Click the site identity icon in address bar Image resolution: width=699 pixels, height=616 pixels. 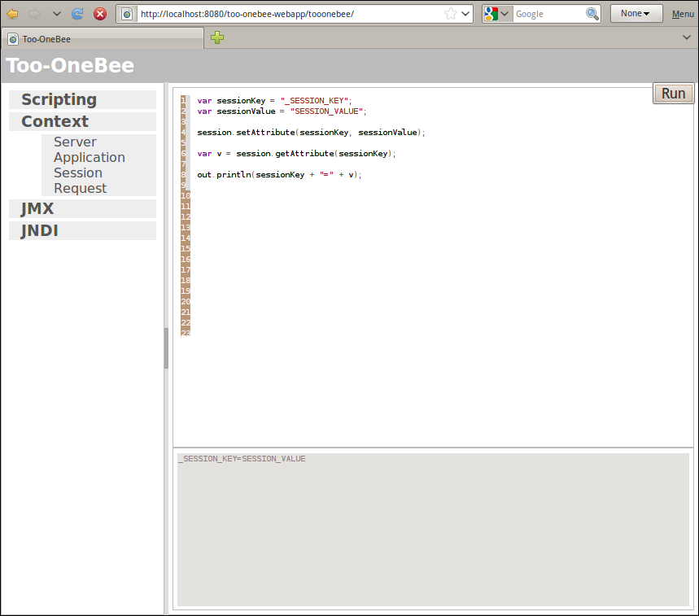tap(127, 15)
